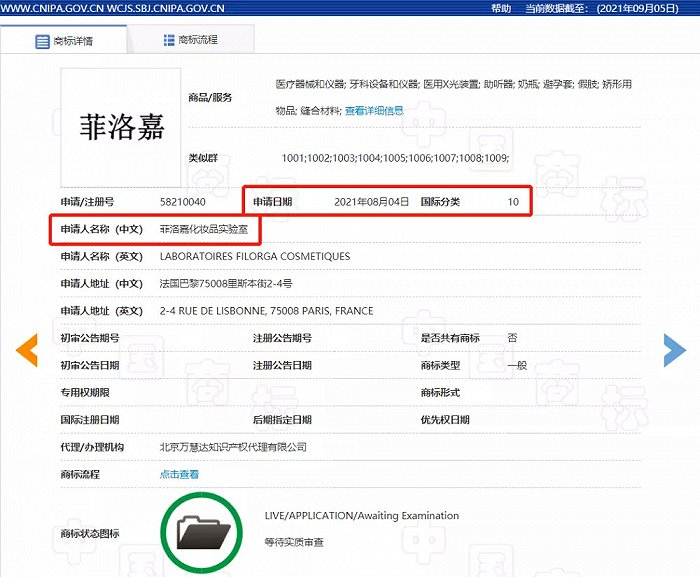The width and height of the screenshot is (700, 577).
Task: Click the 商标状态图标 label
Action: (90, 533)
